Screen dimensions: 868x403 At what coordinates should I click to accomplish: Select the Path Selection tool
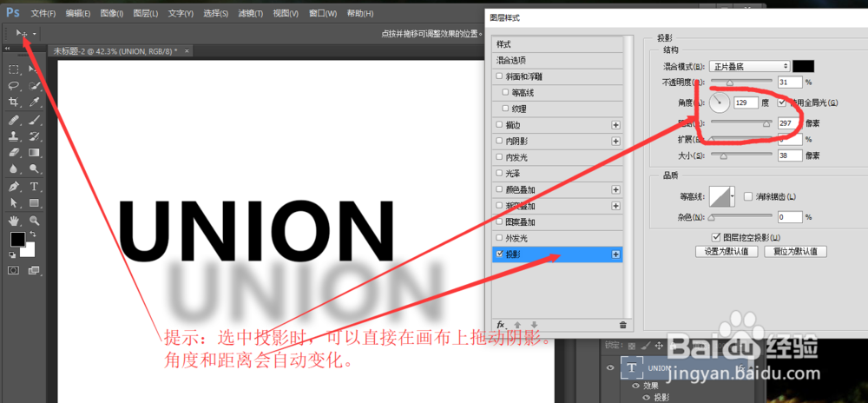pos(14,203)
